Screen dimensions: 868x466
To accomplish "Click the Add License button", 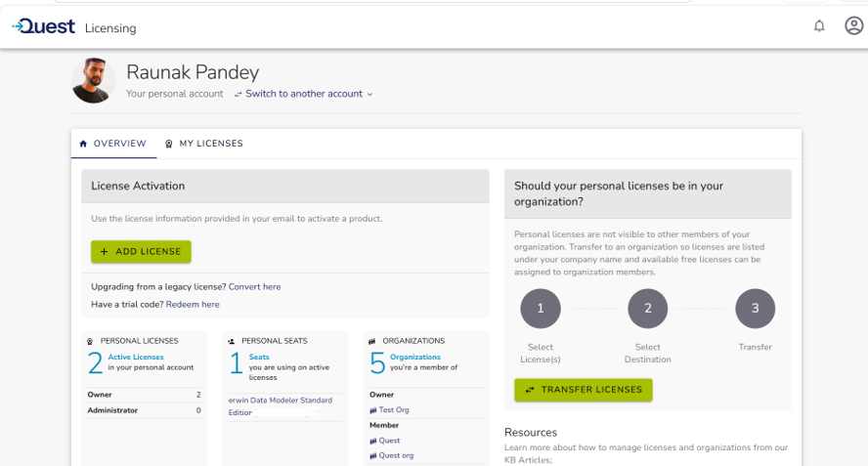I will tap(141, 251).
